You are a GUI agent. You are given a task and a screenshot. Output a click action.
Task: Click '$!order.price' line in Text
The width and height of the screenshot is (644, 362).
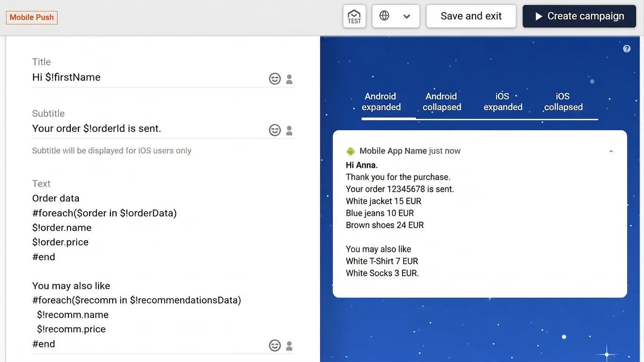(60, 242)
